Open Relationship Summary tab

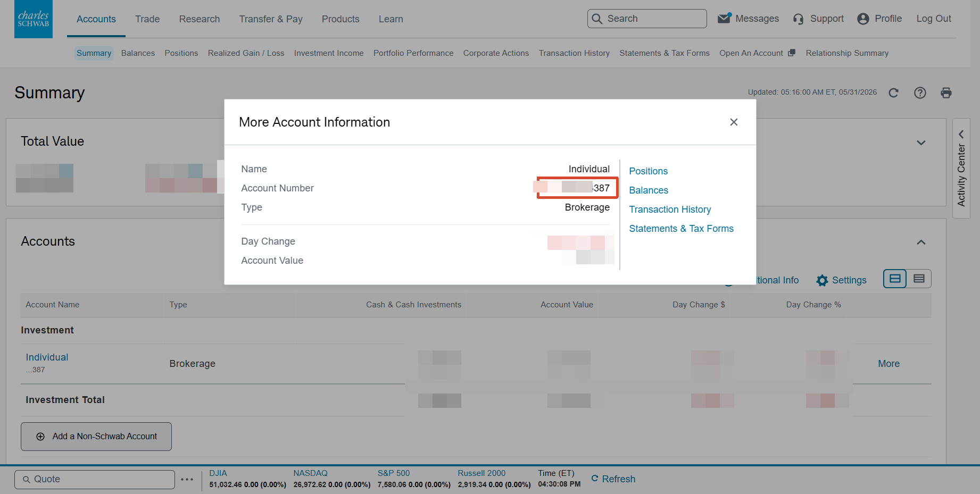847,53
